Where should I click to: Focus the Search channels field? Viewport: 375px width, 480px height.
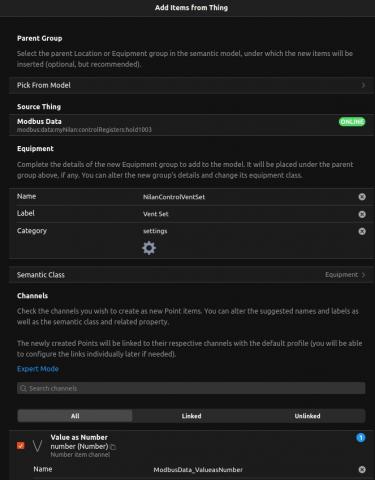click(x=191, y=388)
